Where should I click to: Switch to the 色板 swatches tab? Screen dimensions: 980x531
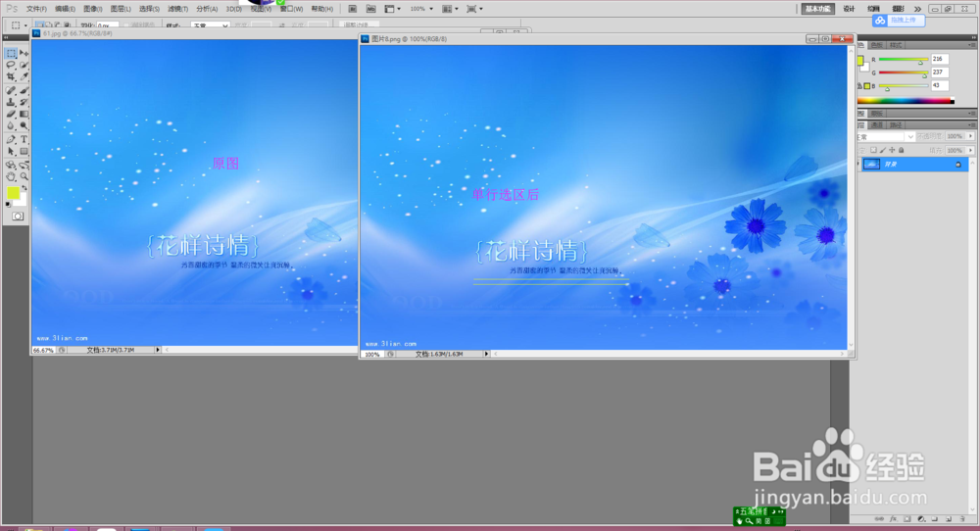[x=877, y=45]
